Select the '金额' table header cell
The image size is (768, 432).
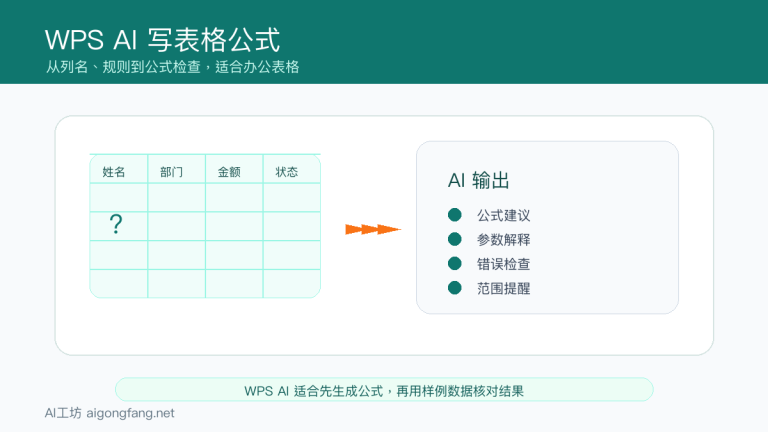coord(234,169)
